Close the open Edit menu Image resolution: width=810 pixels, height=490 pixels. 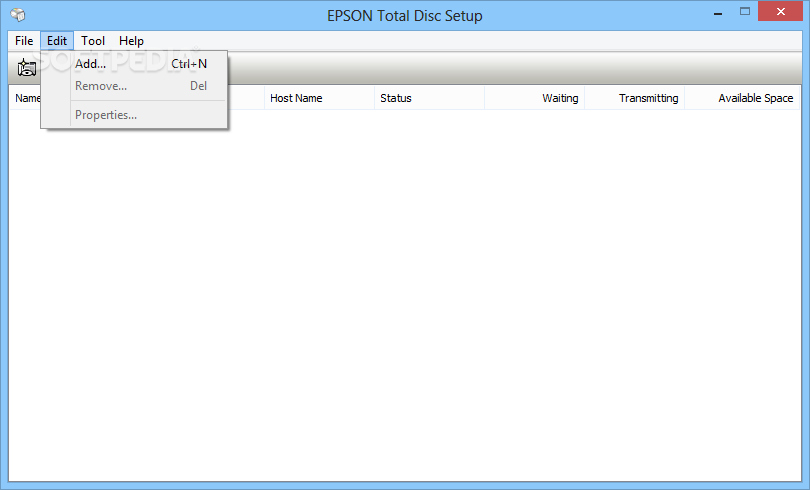(57, 41)
